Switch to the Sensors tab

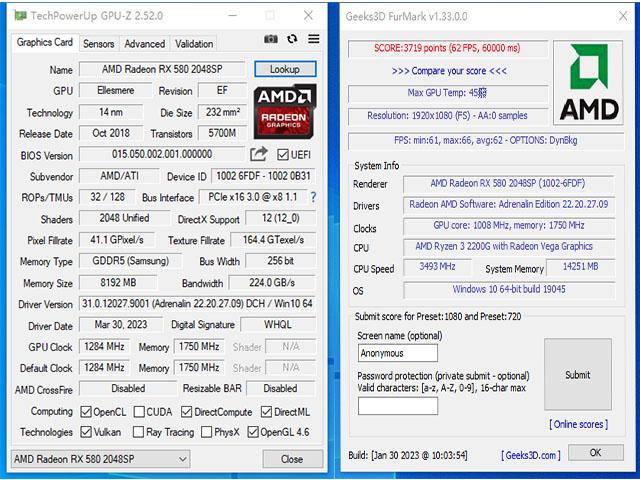click(98, 44)
